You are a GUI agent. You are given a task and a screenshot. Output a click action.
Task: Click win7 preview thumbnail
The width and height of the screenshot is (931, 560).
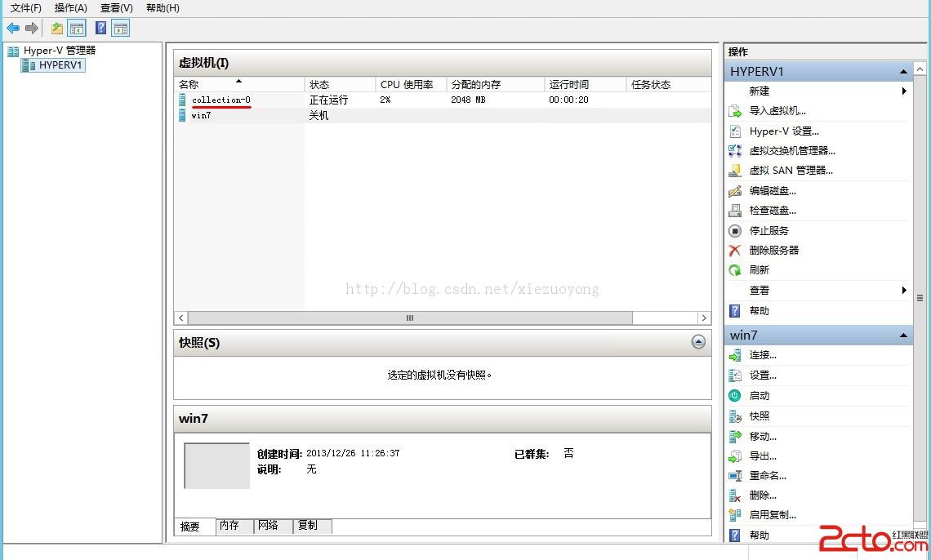[x=216, y=465]
